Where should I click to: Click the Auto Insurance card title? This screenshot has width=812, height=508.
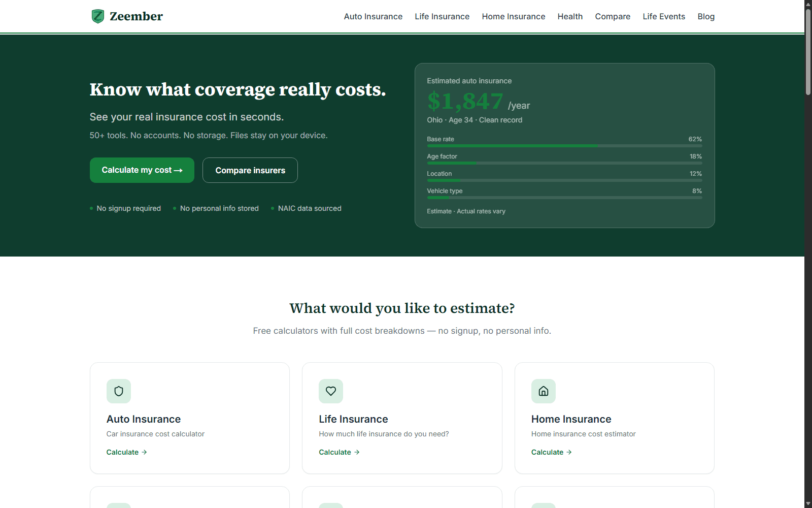click(144, 419)
